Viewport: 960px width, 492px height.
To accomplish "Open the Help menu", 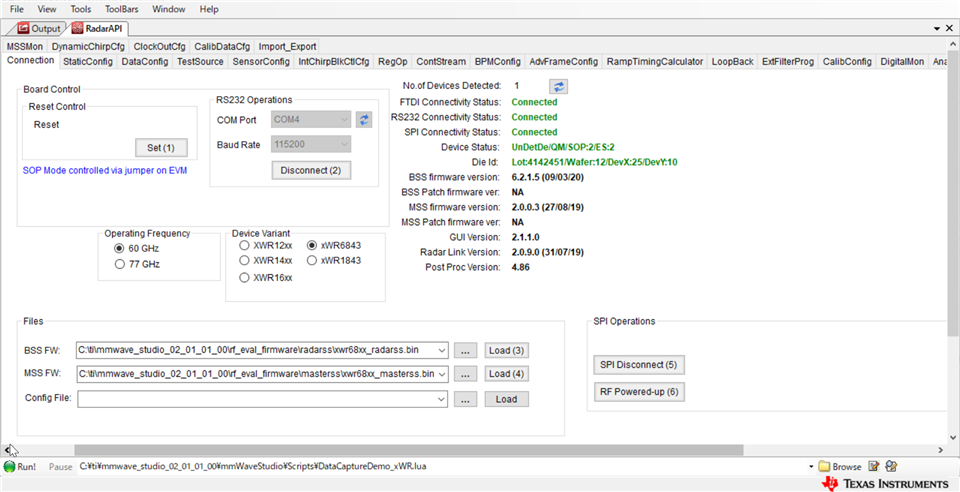I will pyautogui.click(x=209, y=9).
